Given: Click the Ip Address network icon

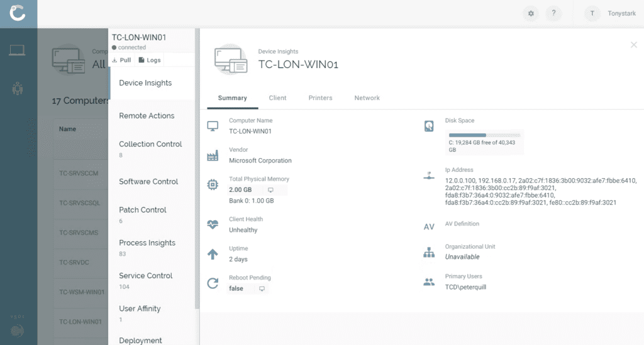Looking at the screenshot, I should click(x=429, y=176).
